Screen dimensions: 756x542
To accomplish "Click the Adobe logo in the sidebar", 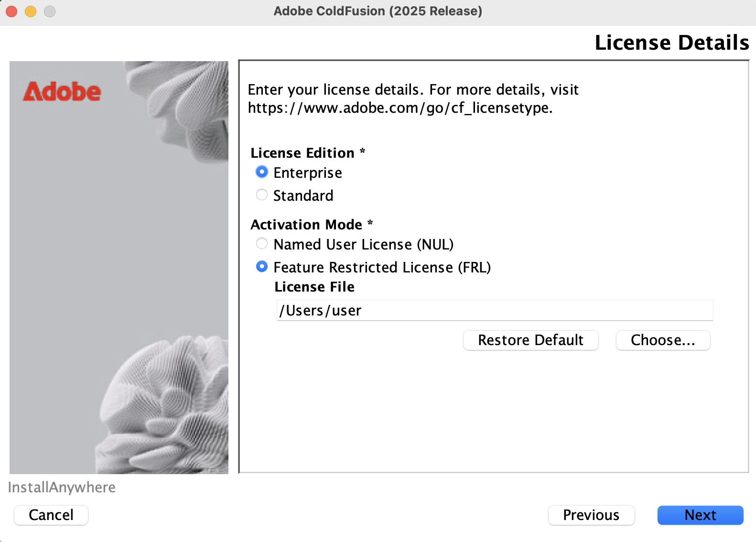I will coord(62,91).
